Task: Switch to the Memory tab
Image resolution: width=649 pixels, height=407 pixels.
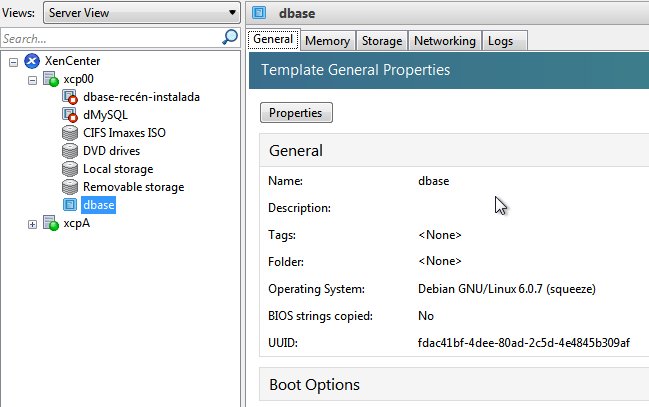Action: click(327, 41)
